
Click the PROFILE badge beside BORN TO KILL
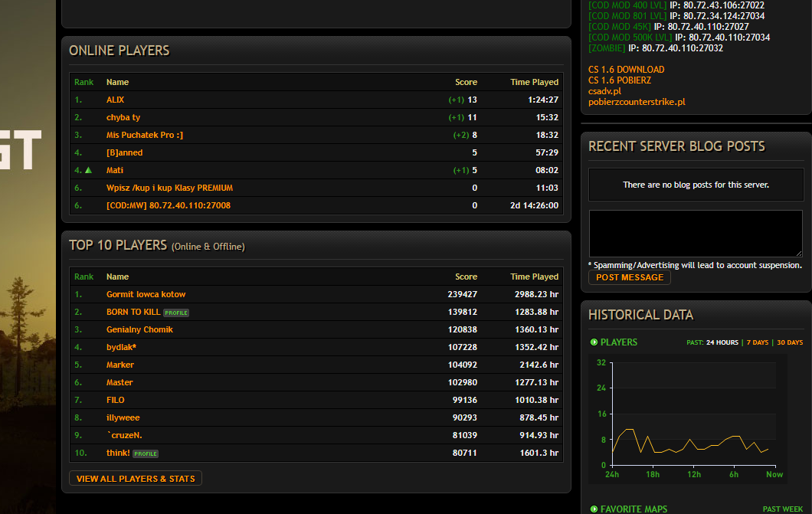click(x=176, y=313)
